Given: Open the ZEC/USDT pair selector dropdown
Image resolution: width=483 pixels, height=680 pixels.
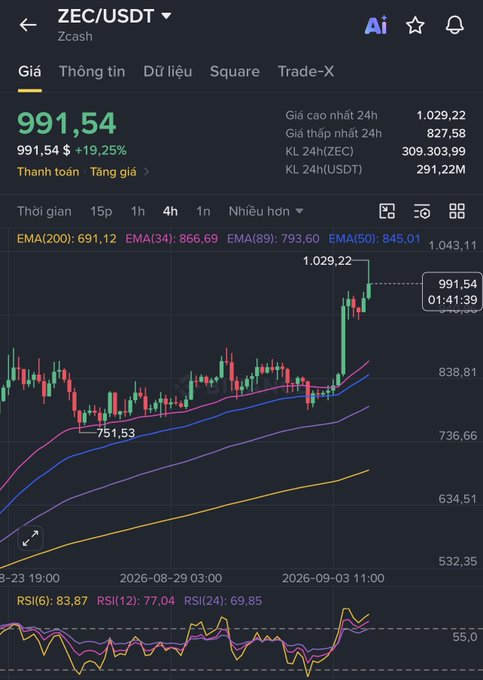Looking at the screenshot, I should pos(114,16).
